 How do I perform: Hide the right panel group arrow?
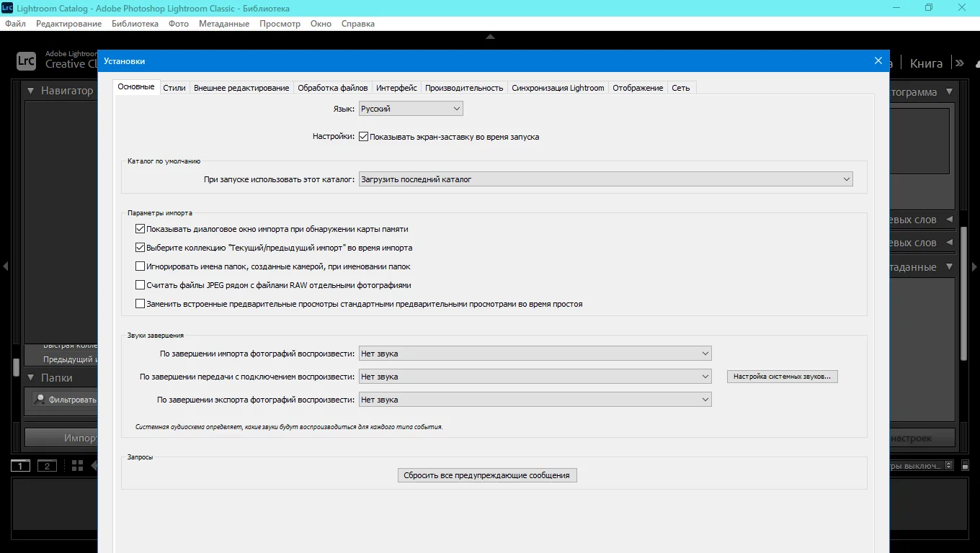coord(975,266)
